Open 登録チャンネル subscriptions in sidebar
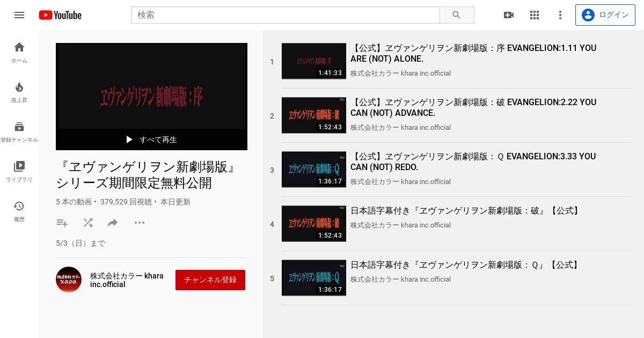The height and width of the screenshot is (338, 644). pos(19,132)
